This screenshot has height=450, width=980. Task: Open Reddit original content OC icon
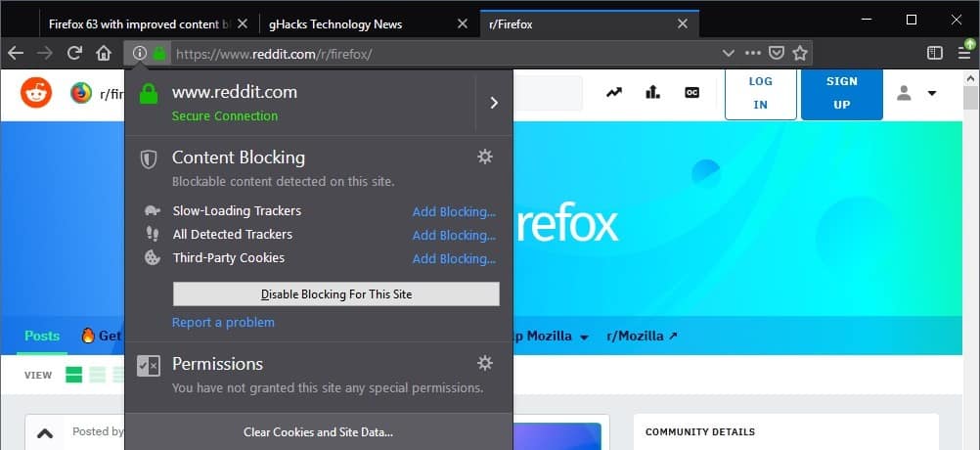point(691,93)
